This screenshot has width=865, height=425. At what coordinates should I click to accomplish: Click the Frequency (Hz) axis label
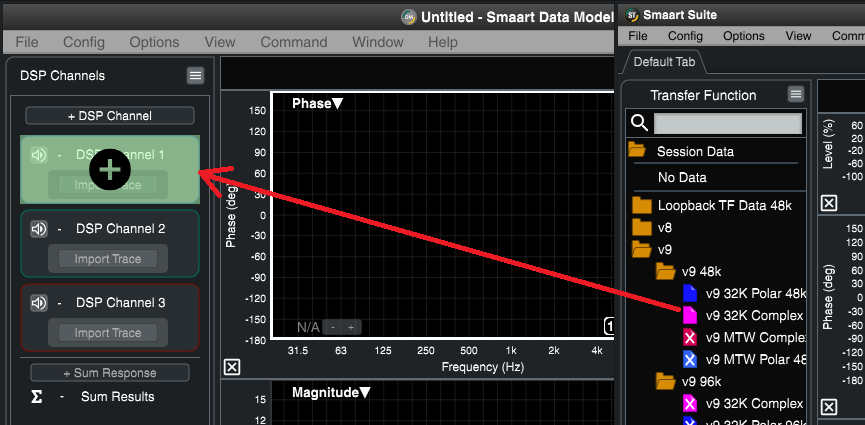pyautogui.click(x=483, y=367)
